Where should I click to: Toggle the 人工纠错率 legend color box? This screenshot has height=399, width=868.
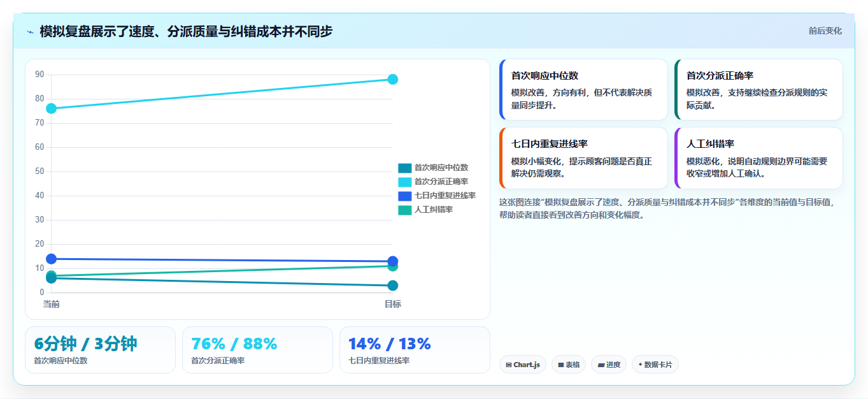pos(405,210)
